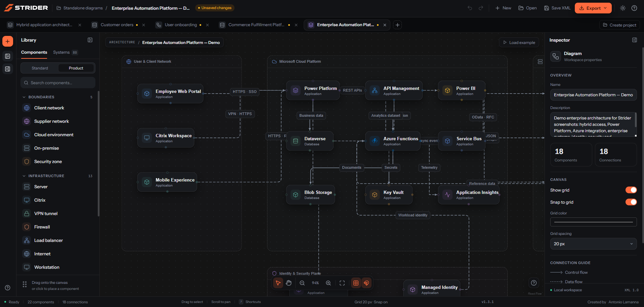Select the Key Vault node icon
This screenshot has width=644, height=307.
tap(375, 195)
